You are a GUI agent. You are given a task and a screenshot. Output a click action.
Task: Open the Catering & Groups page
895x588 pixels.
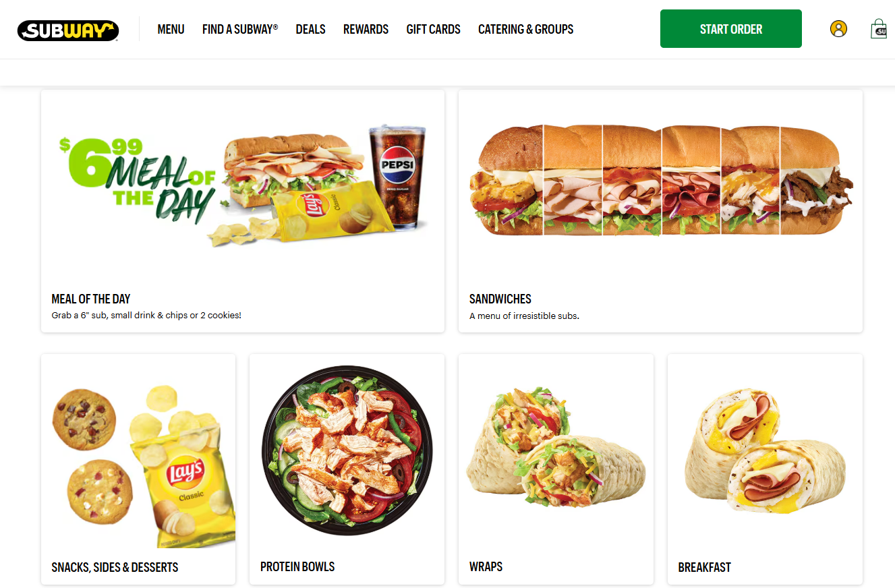[x=525, y=29]
